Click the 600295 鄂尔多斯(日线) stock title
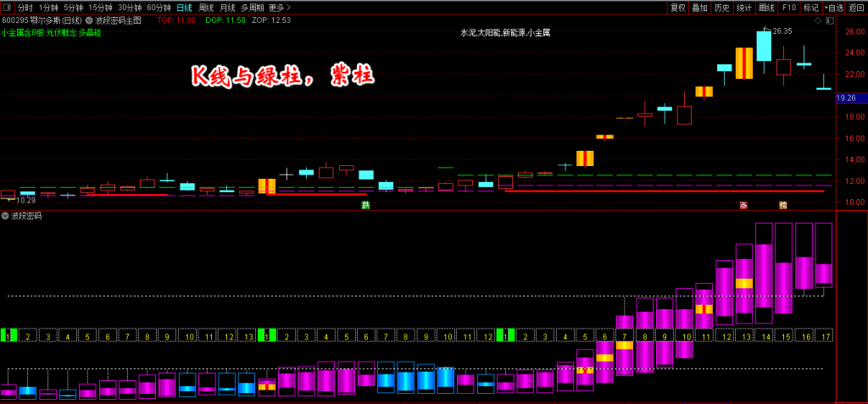 pos(42,20)
